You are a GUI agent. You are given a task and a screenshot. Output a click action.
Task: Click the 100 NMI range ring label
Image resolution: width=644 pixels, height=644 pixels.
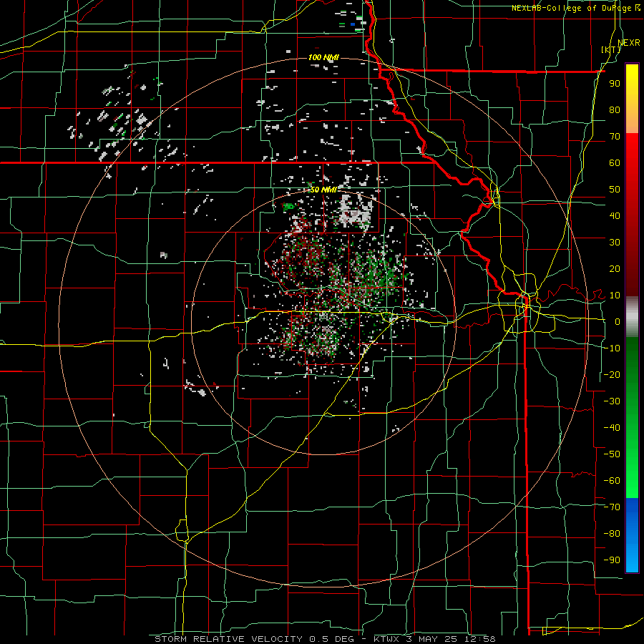point(323,57)
